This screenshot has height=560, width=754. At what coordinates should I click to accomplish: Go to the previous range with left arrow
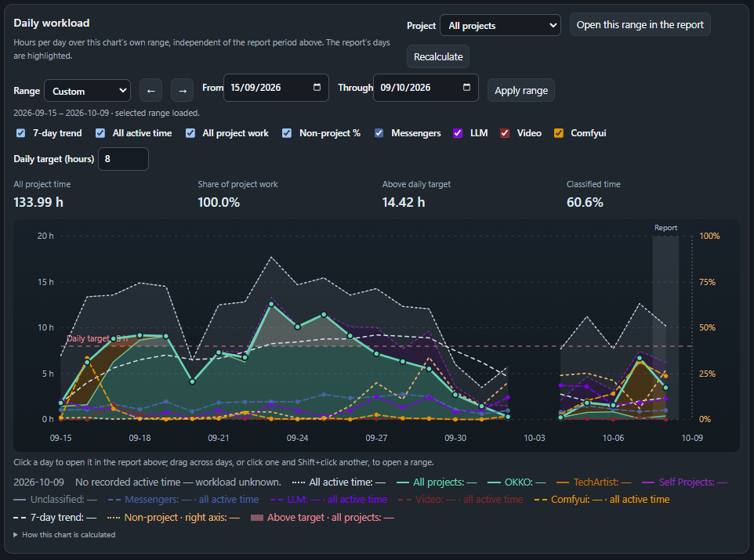point(151,90)
